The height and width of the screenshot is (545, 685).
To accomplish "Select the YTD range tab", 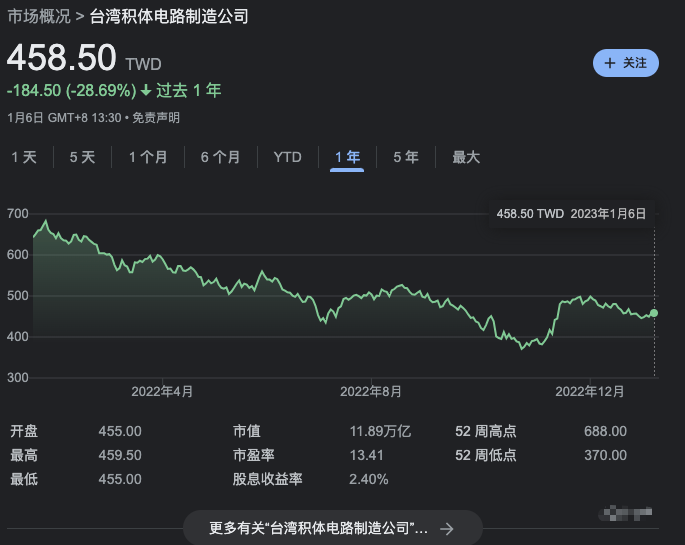I will tap(287, 157).
